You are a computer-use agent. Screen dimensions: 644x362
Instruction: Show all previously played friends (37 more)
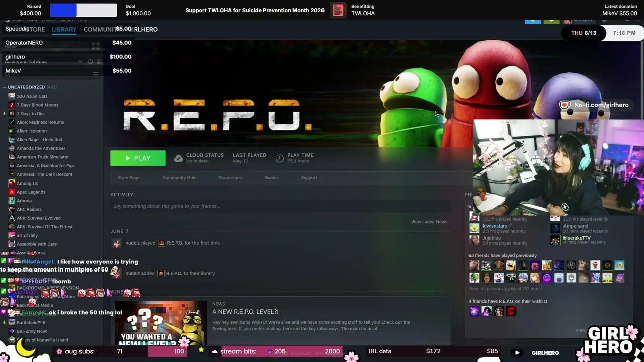click(x=505, y=289)
